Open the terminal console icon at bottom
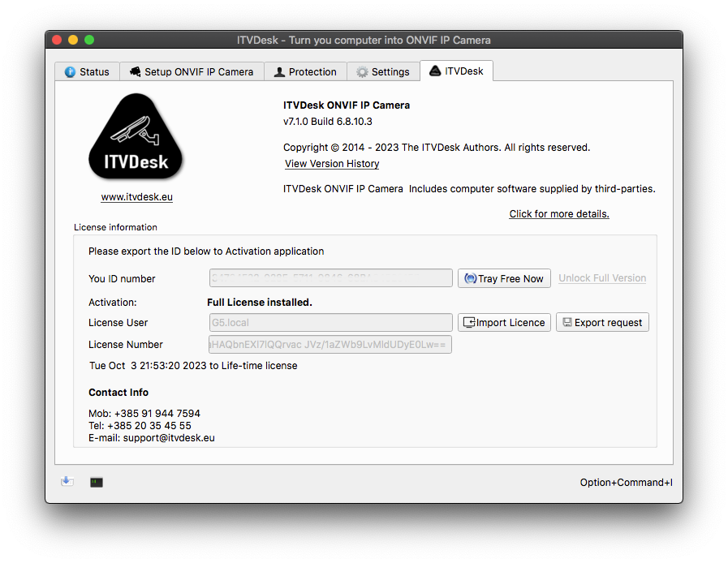Image resolution: width=728 pixels, height=563 pixels. point(97,482)
